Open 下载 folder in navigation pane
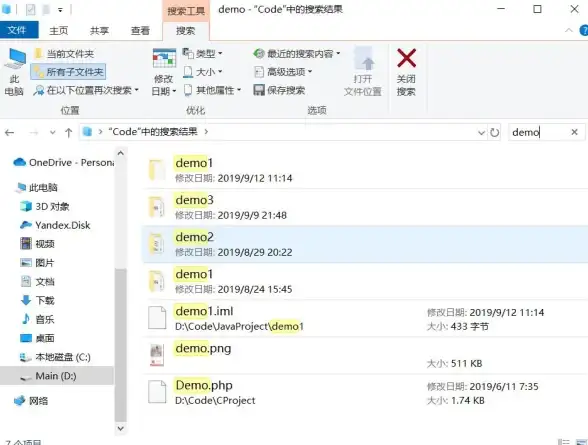 point(38,300)
